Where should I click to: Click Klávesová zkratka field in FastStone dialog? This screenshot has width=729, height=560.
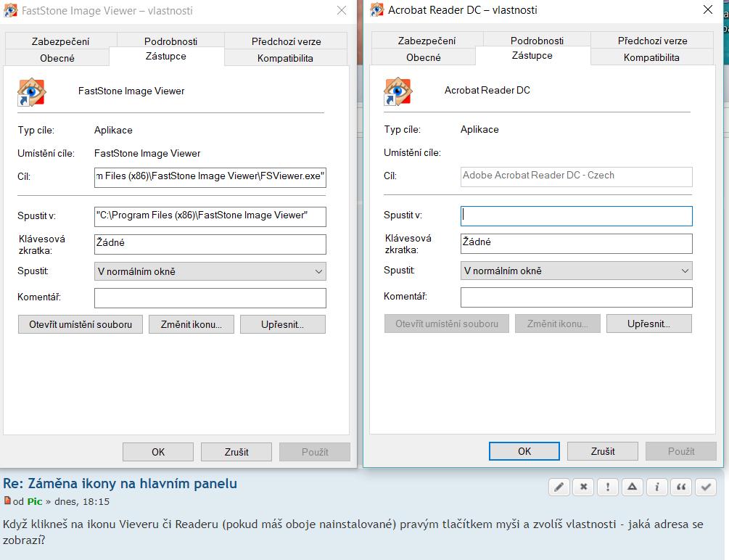(x=210, y=244)
